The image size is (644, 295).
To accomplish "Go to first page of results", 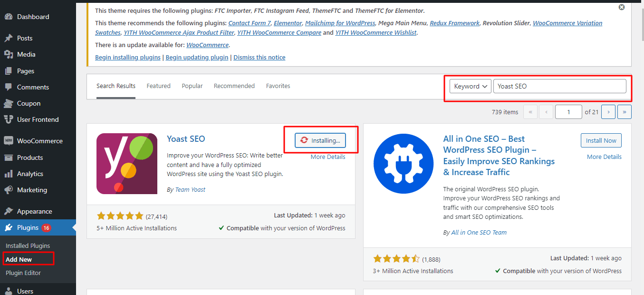I will coord(530,112).
